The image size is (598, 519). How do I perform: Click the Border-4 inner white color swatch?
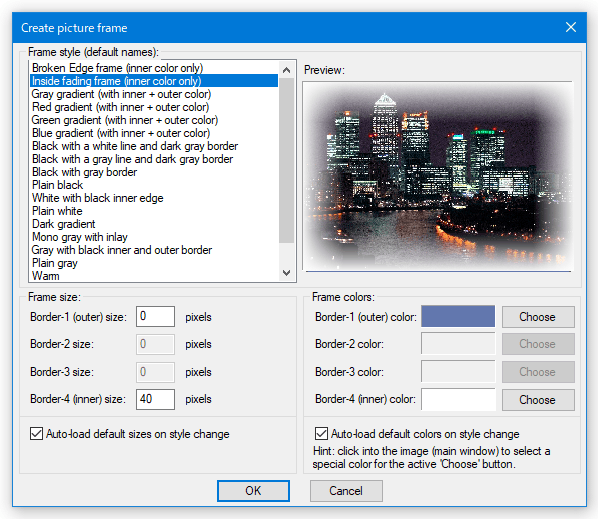(458, 399)
